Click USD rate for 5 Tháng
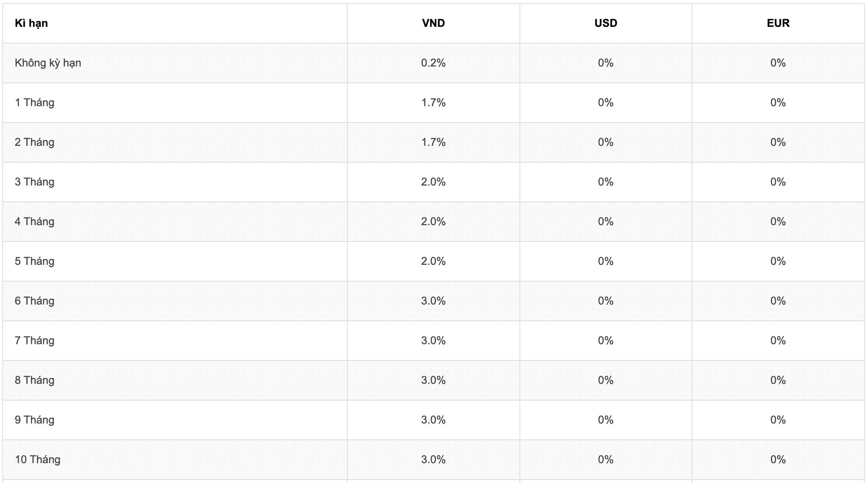868x483 pixels. [606, 261]
